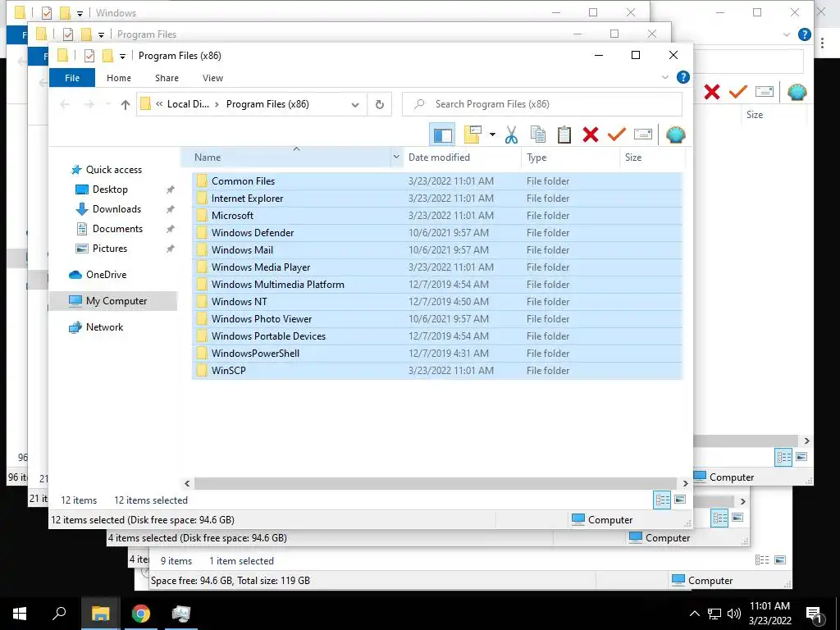840x630 pixels.
Task: Select the Windows Media Player folder
Action: (437, 267)
